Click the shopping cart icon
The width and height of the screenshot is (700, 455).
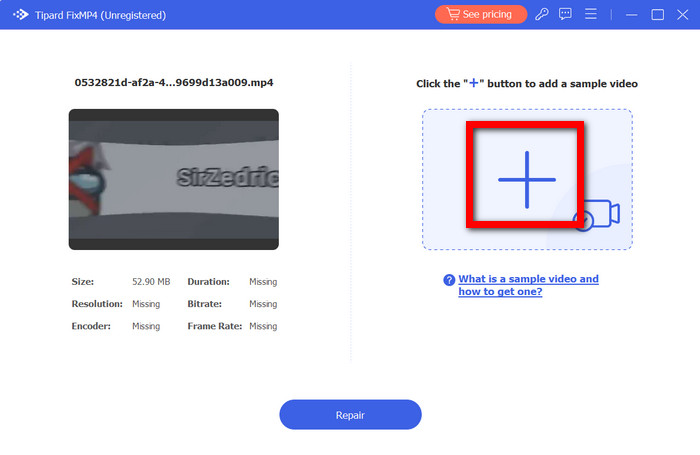coord(451,15)
